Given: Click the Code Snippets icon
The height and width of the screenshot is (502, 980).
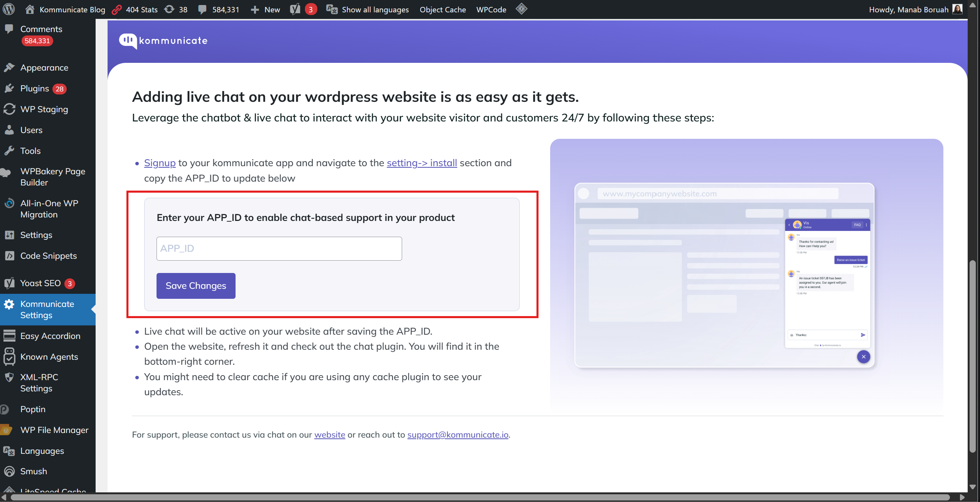Looking at the screenshot, I should coord(9,256).
